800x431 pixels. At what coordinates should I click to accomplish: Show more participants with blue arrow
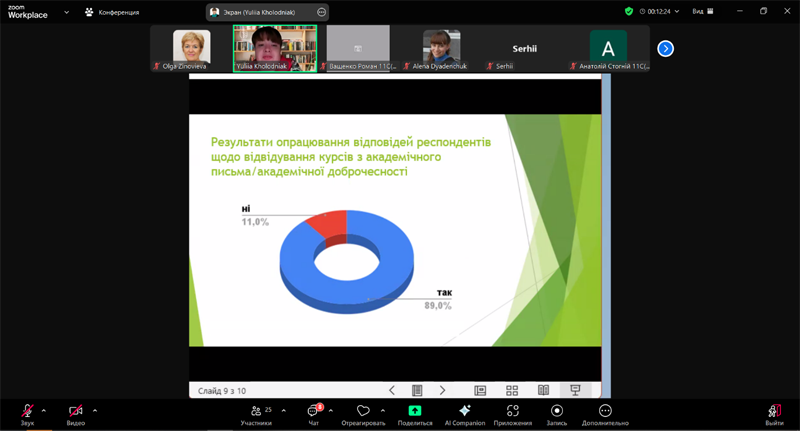click(665, 49)
